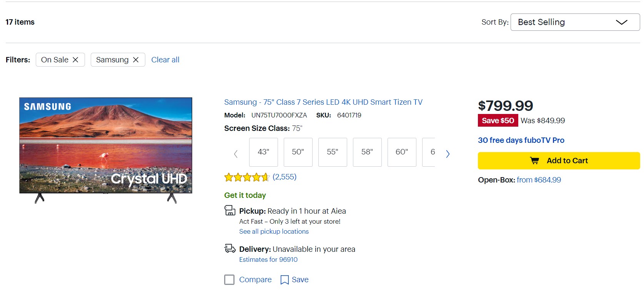Click the bookmark Save icon
Screen dimensions: 644x303
click(x=285, y=280)
